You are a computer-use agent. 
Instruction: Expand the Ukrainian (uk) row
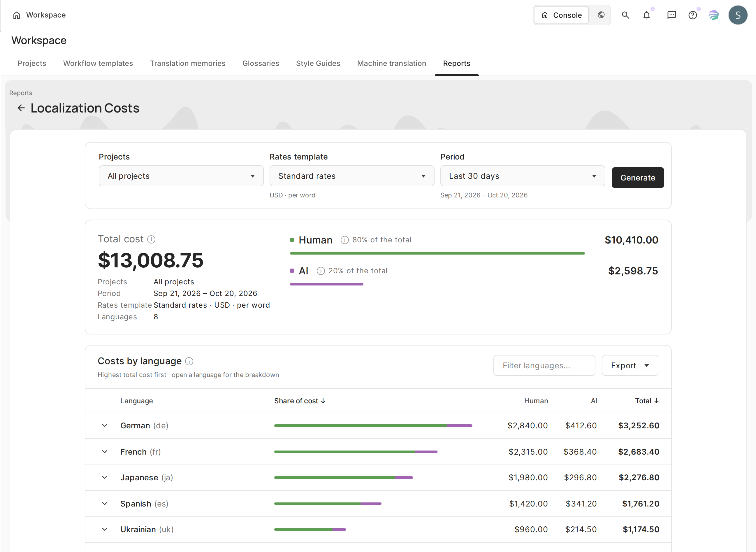coord(105,529)
